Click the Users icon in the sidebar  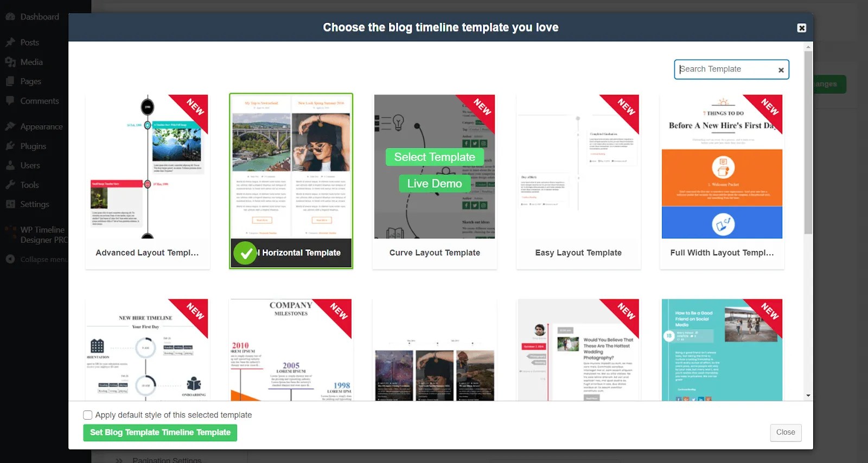[10, 165]
